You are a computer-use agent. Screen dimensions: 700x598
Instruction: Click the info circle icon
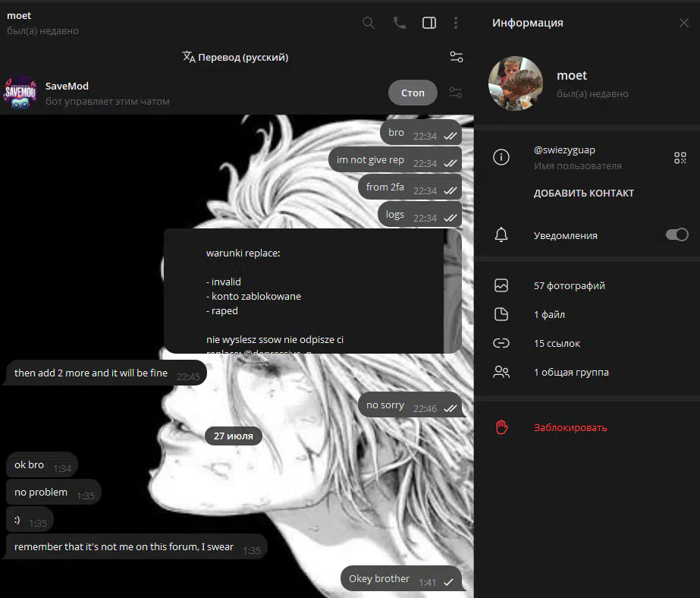pos(501,157)
